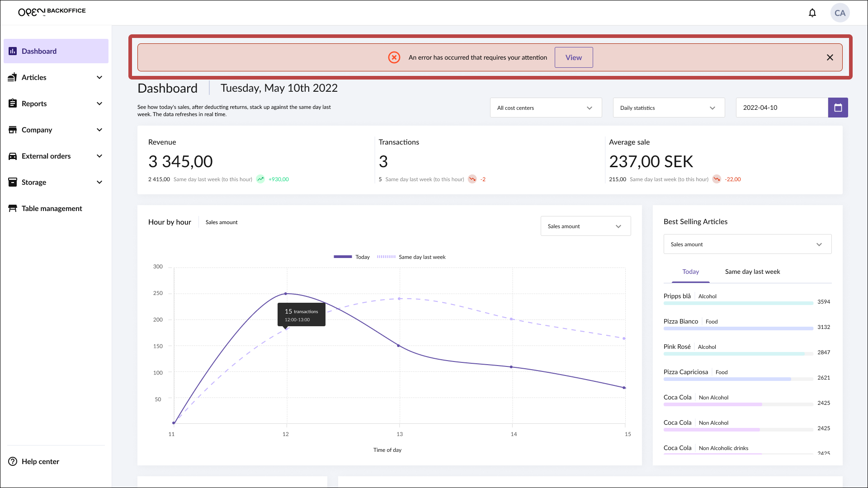868x488 pixels.
Task: Click the red error circle icon
Action: tap(394, 57)
